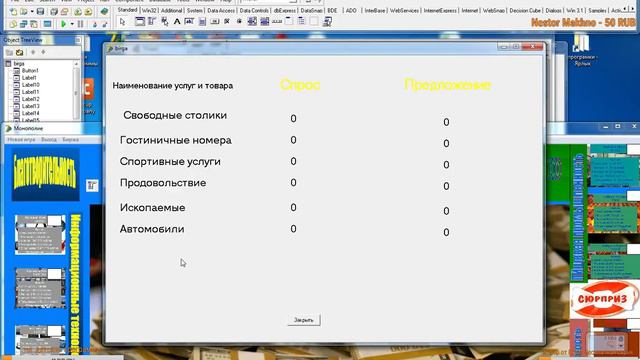
Task: Click the Help book icon in the toolbar
Action: point(104,11)
